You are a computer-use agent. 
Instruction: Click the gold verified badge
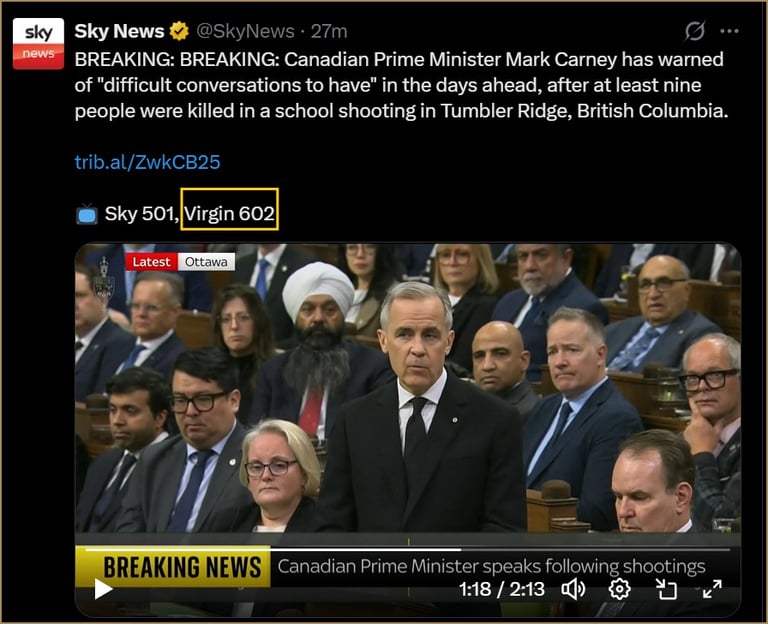point(179,31)
